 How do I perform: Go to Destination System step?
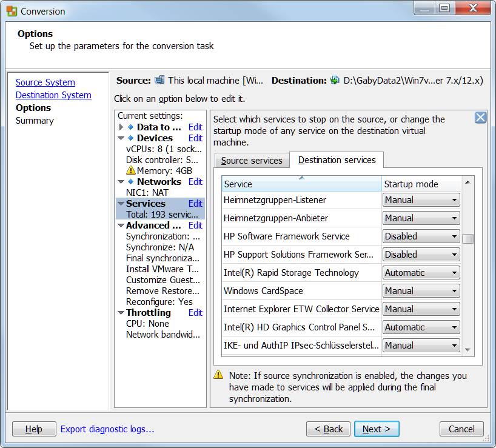point(53,95)
